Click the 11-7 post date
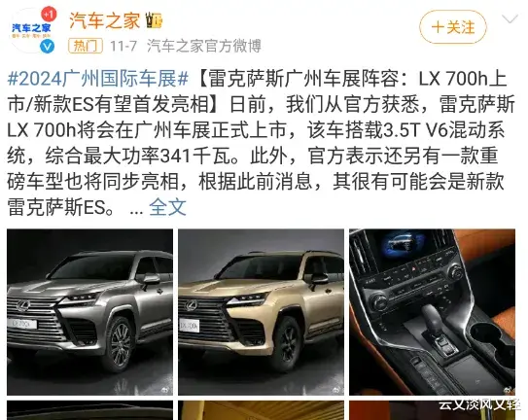The width and height of the screenshot is (528, 420). click(123, 46)
